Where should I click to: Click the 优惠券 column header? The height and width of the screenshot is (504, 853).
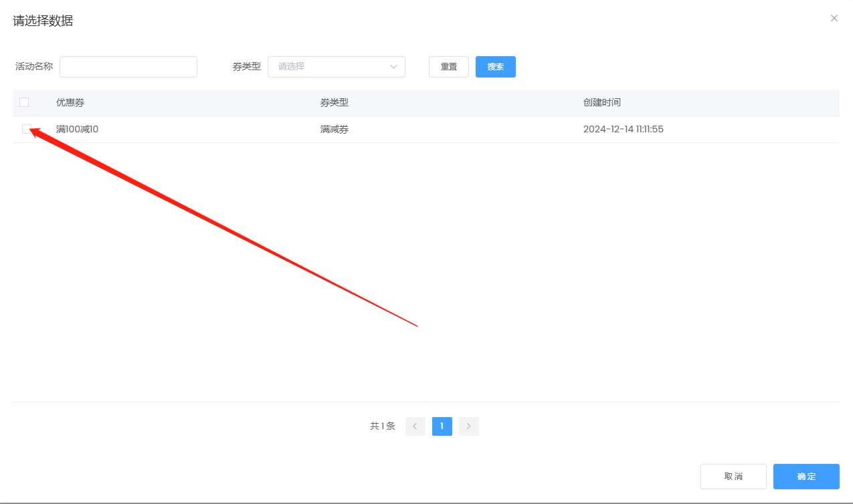click(70, 102)
